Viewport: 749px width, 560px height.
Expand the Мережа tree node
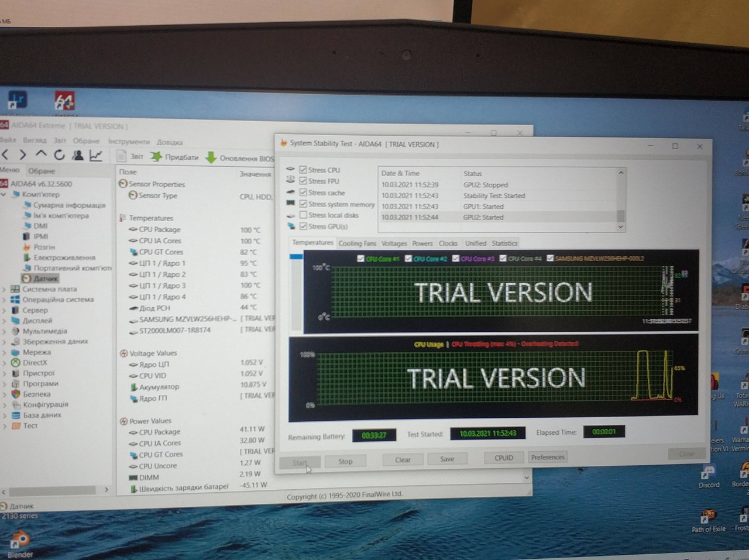click(4, 352)
